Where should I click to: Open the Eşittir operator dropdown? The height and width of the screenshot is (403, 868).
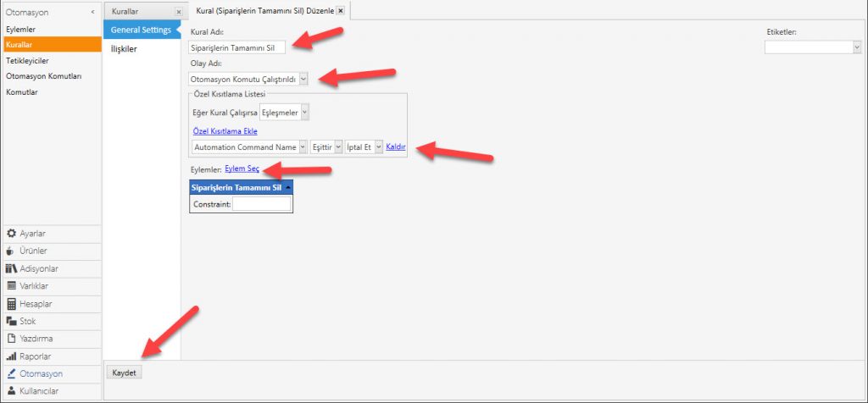[337, 147]
